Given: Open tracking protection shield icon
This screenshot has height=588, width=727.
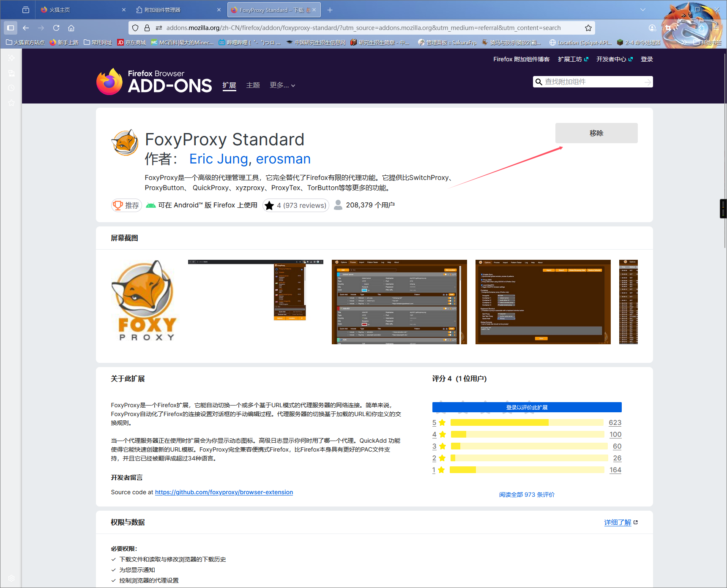Looking at the screenshot, I should point(135,28).
